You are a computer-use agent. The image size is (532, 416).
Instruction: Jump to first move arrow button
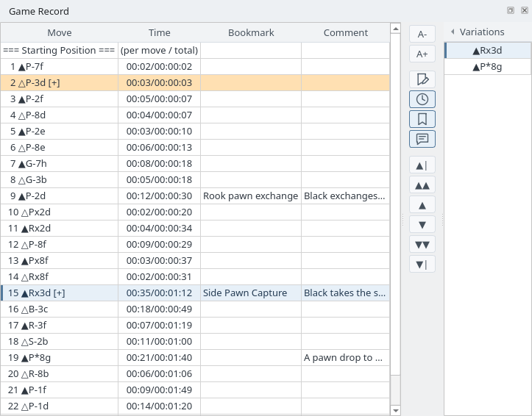point(422,165)
